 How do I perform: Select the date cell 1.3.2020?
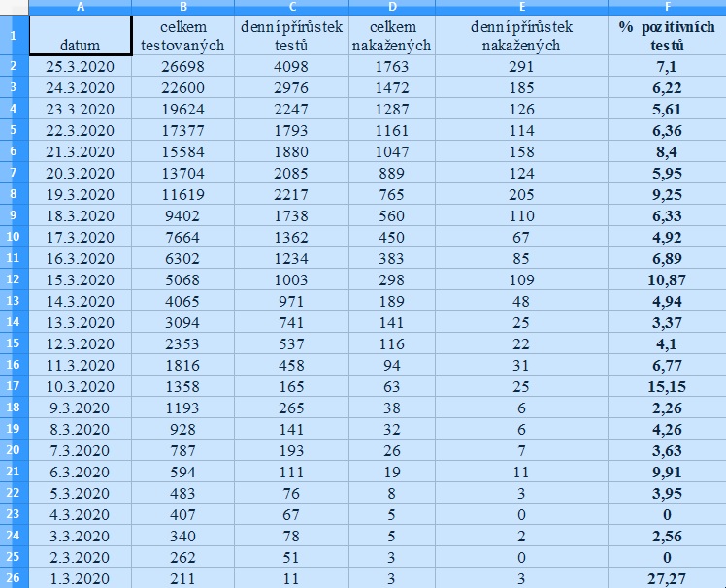[80, 578]
